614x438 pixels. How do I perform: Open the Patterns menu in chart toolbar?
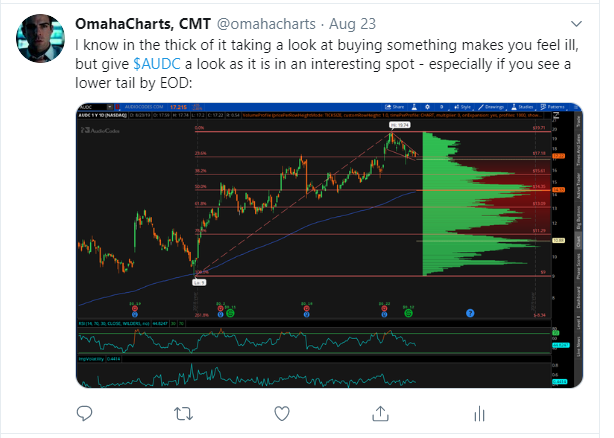553,107
